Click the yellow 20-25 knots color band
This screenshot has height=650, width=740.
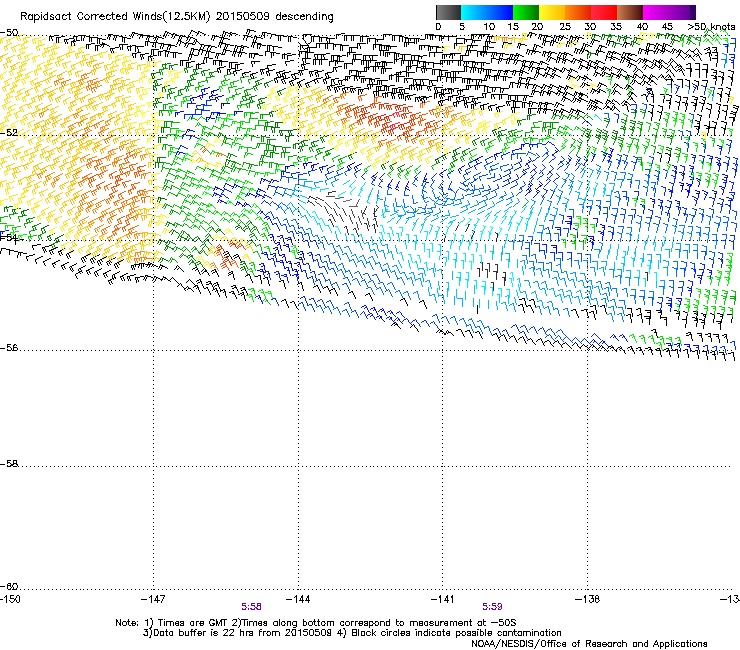552,12
